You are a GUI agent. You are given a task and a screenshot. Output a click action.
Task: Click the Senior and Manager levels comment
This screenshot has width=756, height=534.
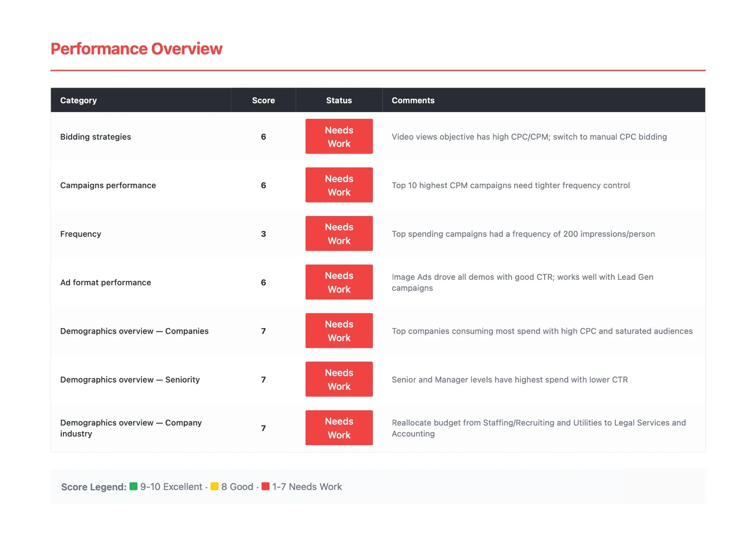point(510,380)
